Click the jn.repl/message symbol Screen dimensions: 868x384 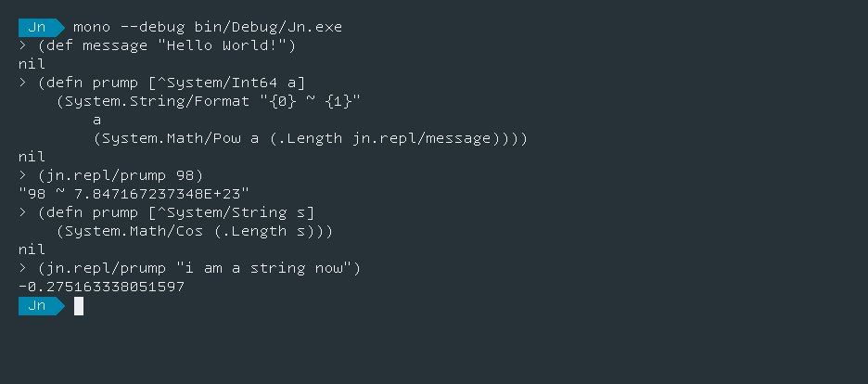coord(421,138)
